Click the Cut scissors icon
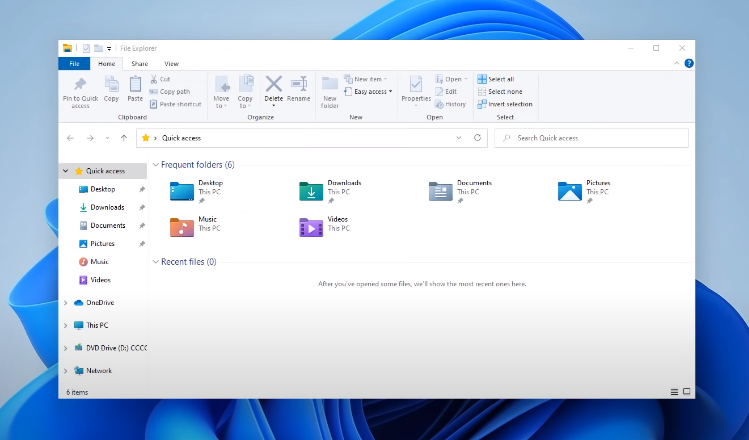Image resolution: width=749 pixels, height=440 pixels. point(154,79)
